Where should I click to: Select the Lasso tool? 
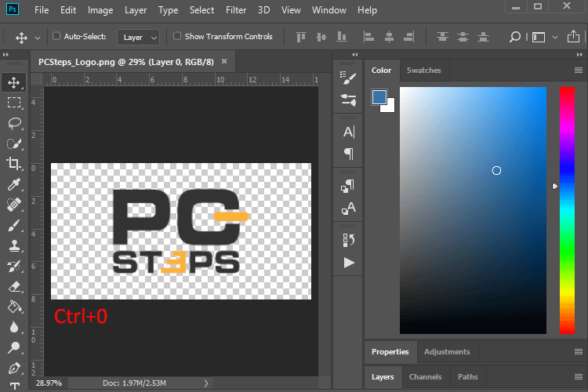(x=14, y=123)
